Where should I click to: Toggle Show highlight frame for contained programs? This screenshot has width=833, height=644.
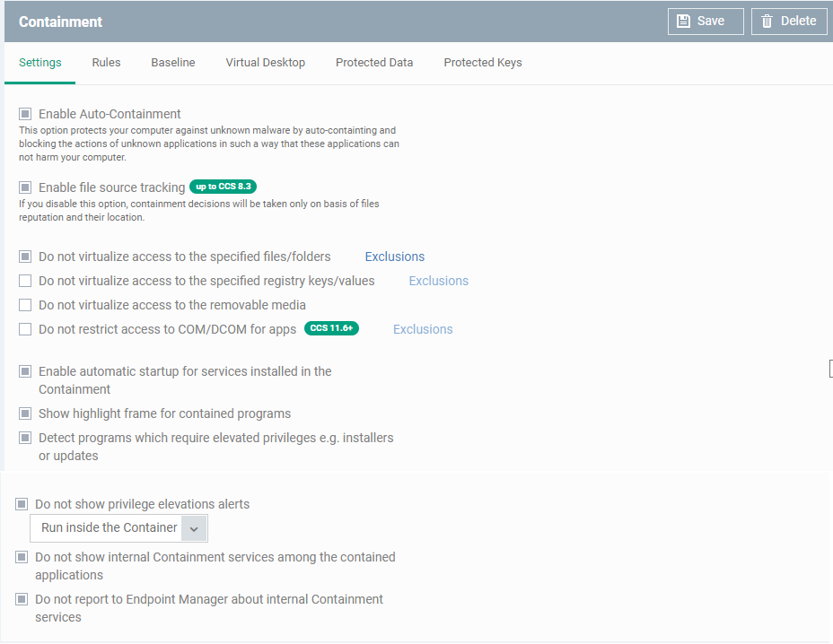point(25,413)
